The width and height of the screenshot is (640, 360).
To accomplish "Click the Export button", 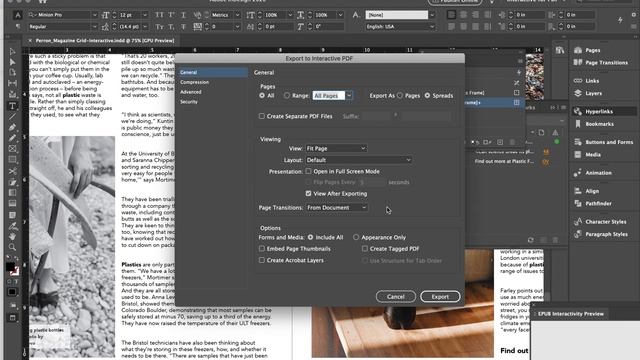I will (x=440, y=297).
